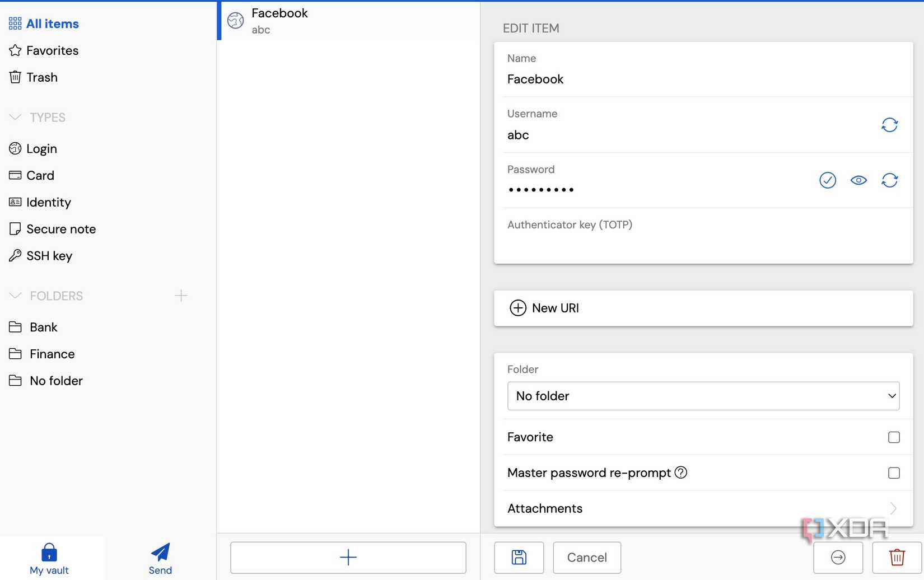This screenshot has height=580, width=924.
Task: Click the New URI button
Action: [703, 308]
